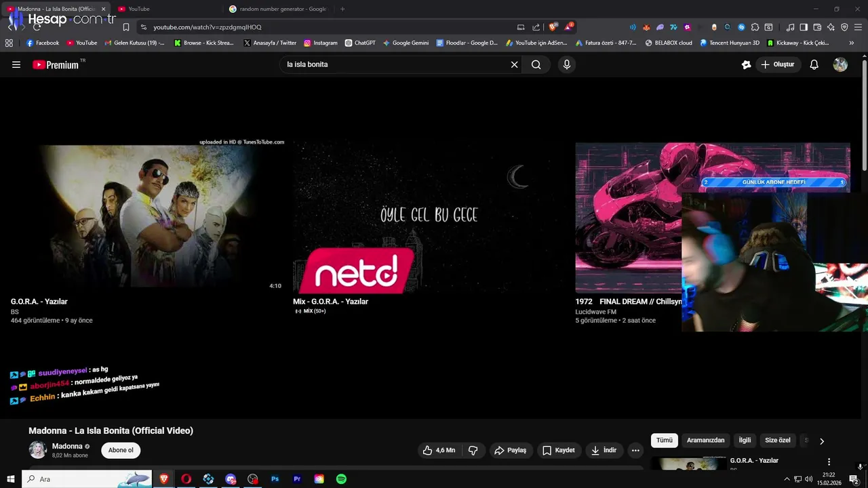Play the Mix - G.O.R.A. - Yazılar thumbnail
The image size is (868, 488).
[x=430, y=218]
